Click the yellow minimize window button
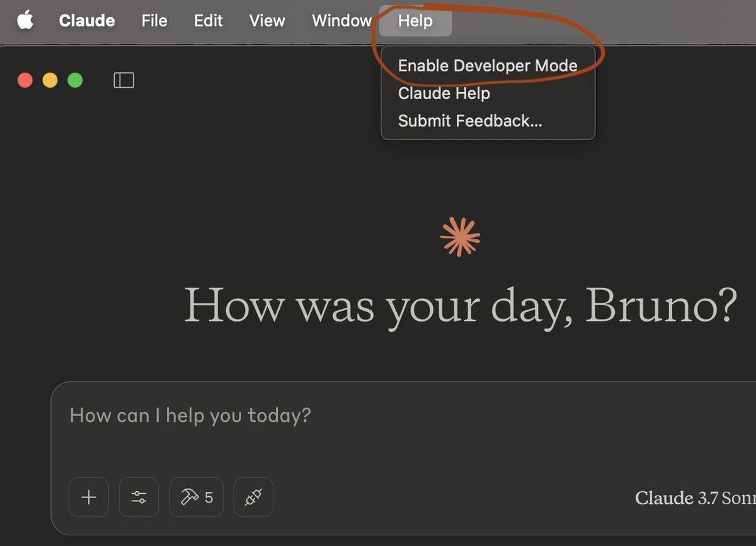Viewport: 756px width, 546px height. pos(50,80)
